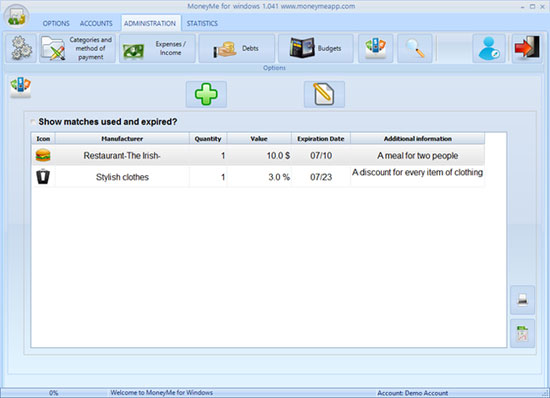Print the coupon list
This screenshot has width=550, height=398.
(522, 300)
